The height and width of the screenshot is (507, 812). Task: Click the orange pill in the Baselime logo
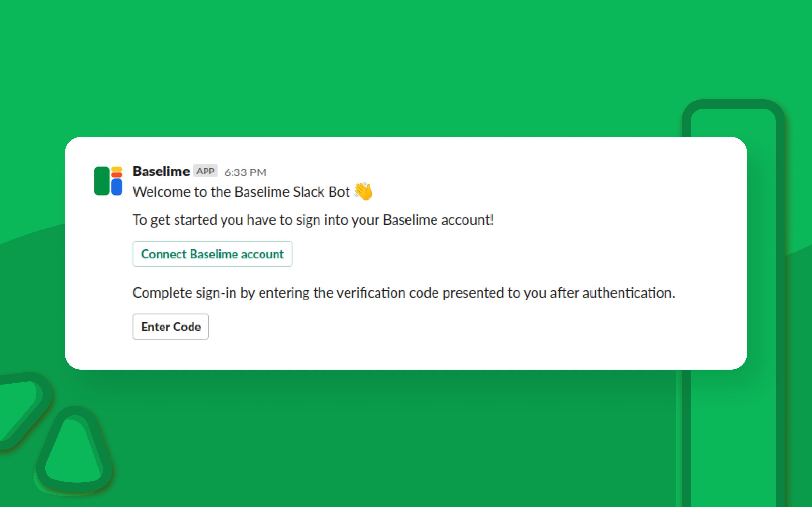point(116,175)
